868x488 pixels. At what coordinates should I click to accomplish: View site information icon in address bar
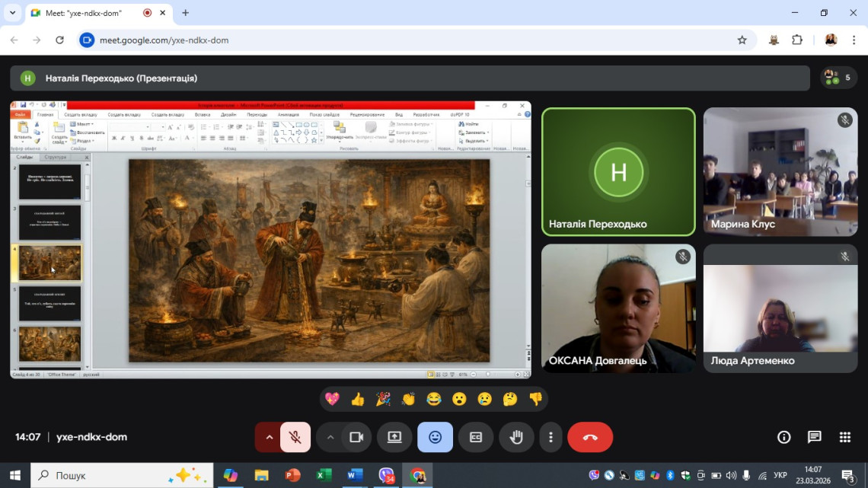tap(87, 40)
